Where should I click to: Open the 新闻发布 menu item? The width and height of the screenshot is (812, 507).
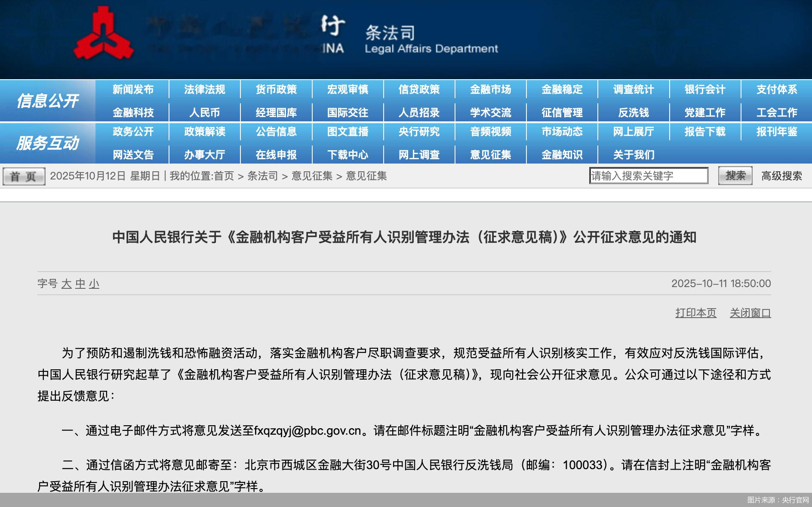[x=133, y=90]
